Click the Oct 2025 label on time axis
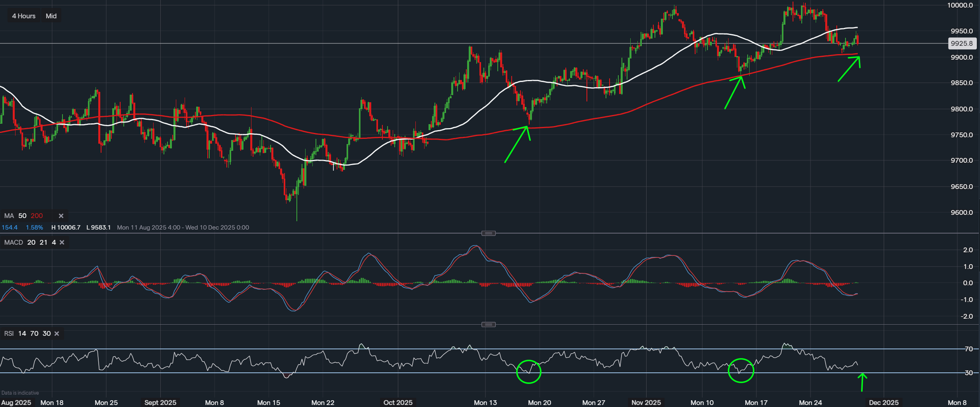The width and height of the screenshot is (980, 407). click(398, 402)
